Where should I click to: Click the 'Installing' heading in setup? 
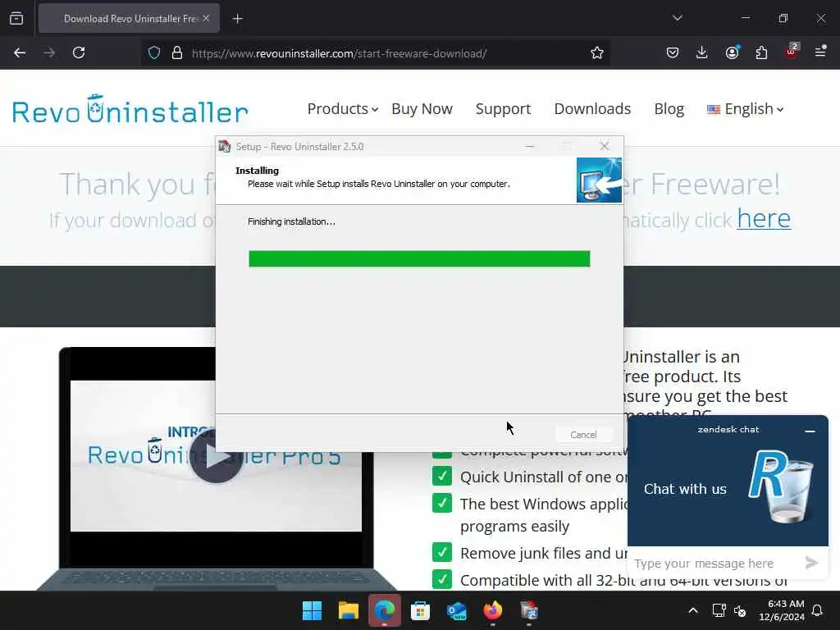point(257,171)
